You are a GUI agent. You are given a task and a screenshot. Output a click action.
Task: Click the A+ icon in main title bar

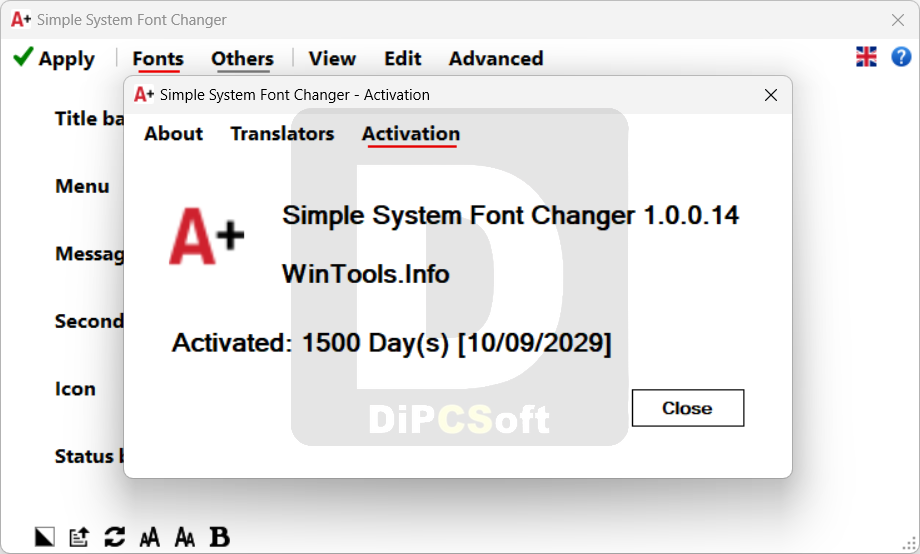pyautogui.click(x=21, y=20)
